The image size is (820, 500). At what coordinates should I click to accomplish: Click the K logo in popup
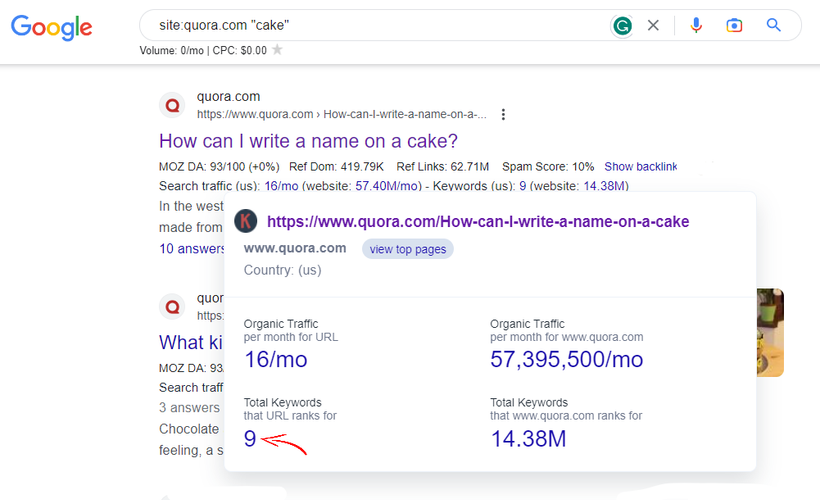coord(246,221)
